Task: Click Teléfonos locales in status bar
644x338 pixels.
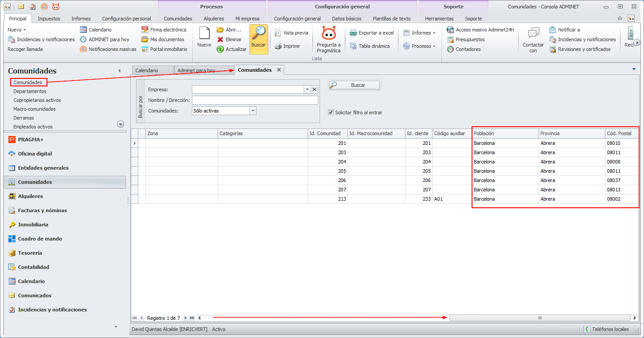Action: (606, 329)
